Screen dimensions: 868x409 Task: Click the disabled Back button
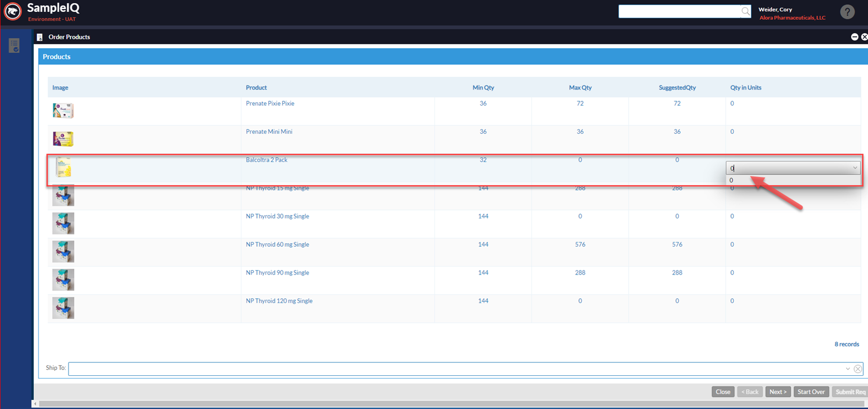(x=750, y=392)
